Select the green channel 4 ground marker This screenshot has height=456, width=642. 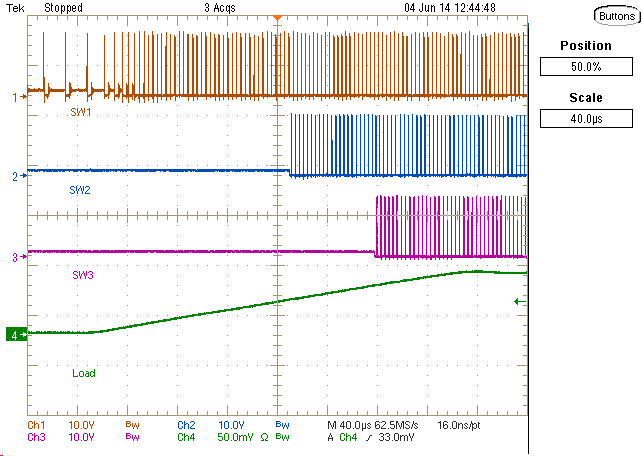(16, 335)
